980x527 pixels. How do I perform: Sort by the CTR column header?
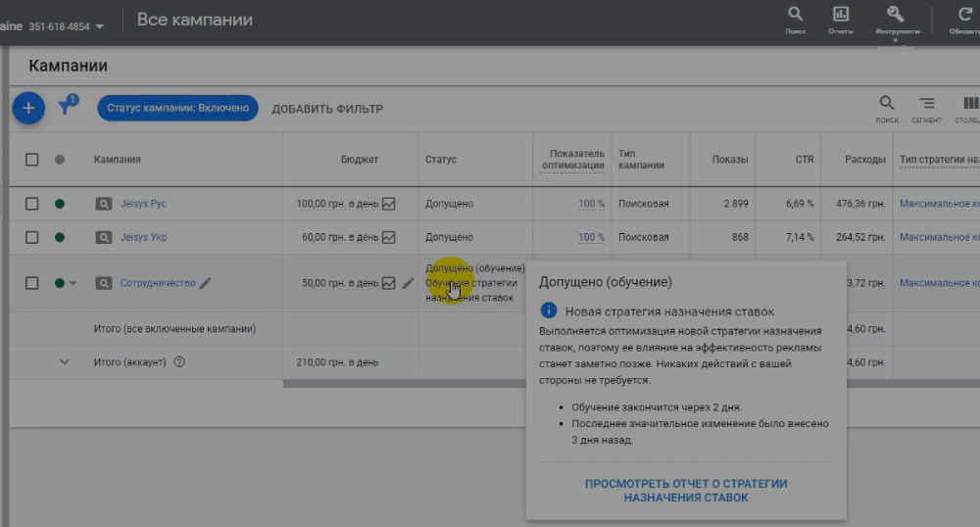coord(805,160)
